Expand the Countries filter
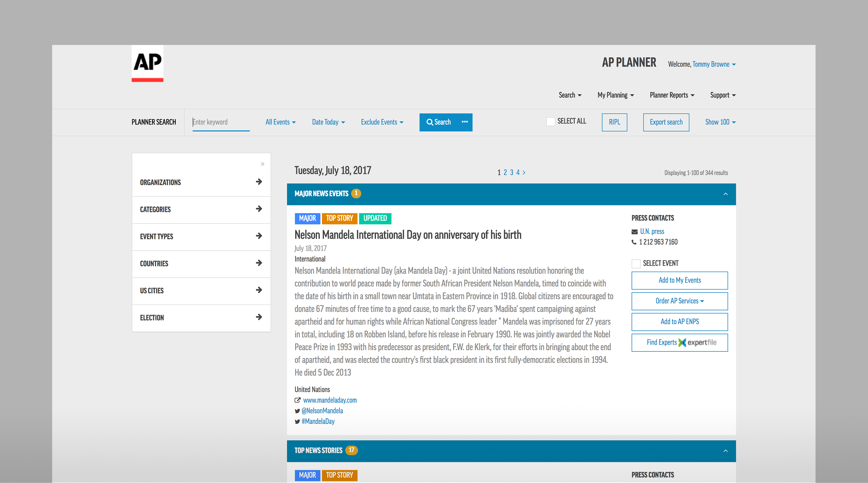 click(x=201, y=263)
